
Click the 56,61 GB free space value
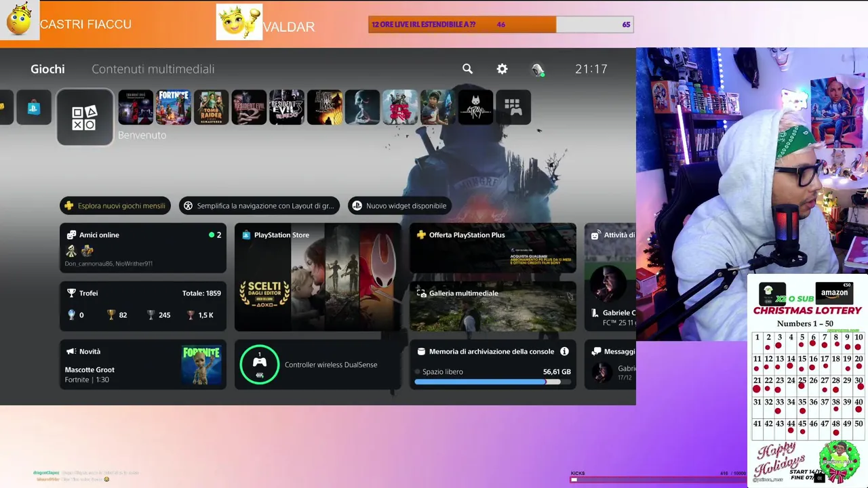557,371
